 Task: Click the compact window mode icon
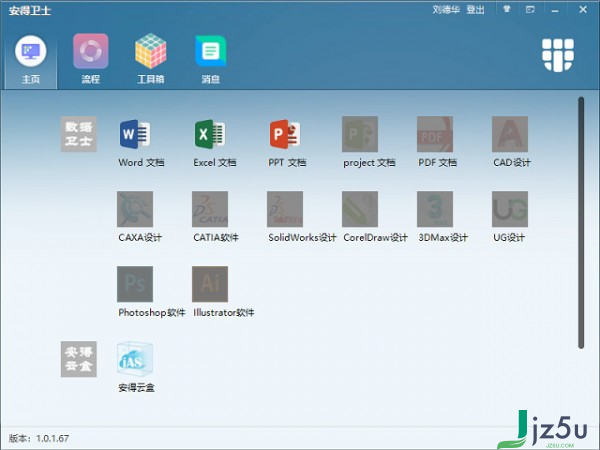[530, 10]
